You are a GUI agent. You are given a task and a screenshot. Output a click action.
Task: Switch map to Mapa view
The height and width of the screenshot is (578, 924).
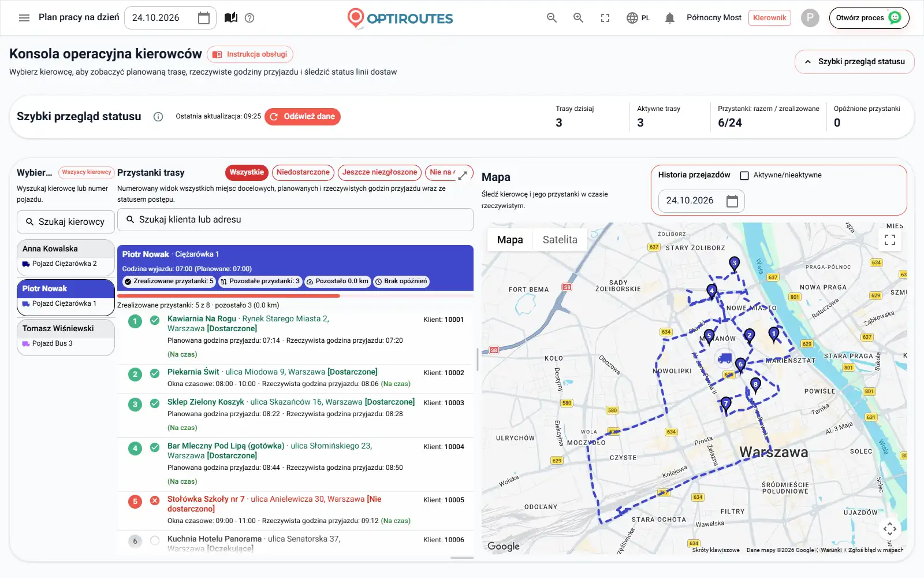point(510,240)
